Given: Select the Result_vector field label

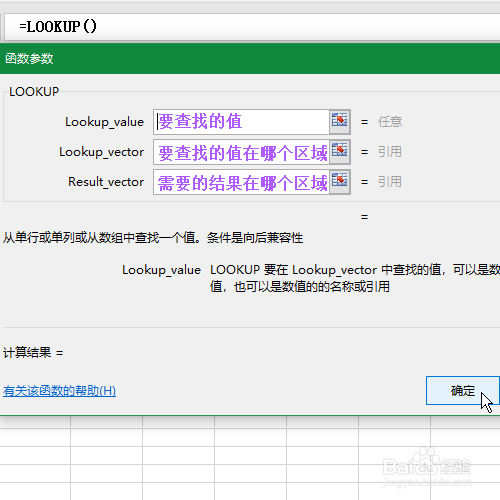Looking at the screenshot, I should point(106,182).
